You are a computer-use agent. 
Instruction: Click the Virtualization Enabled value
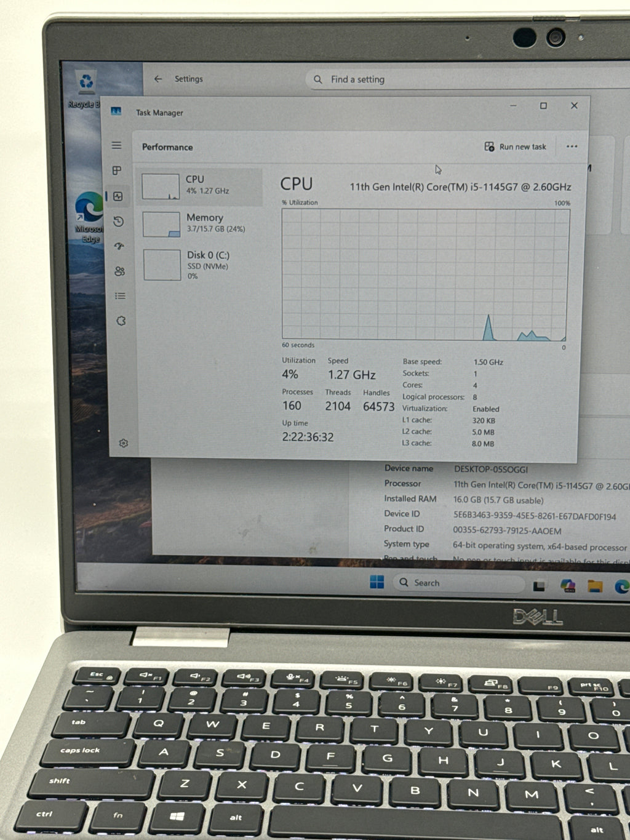tap(486, 409)
